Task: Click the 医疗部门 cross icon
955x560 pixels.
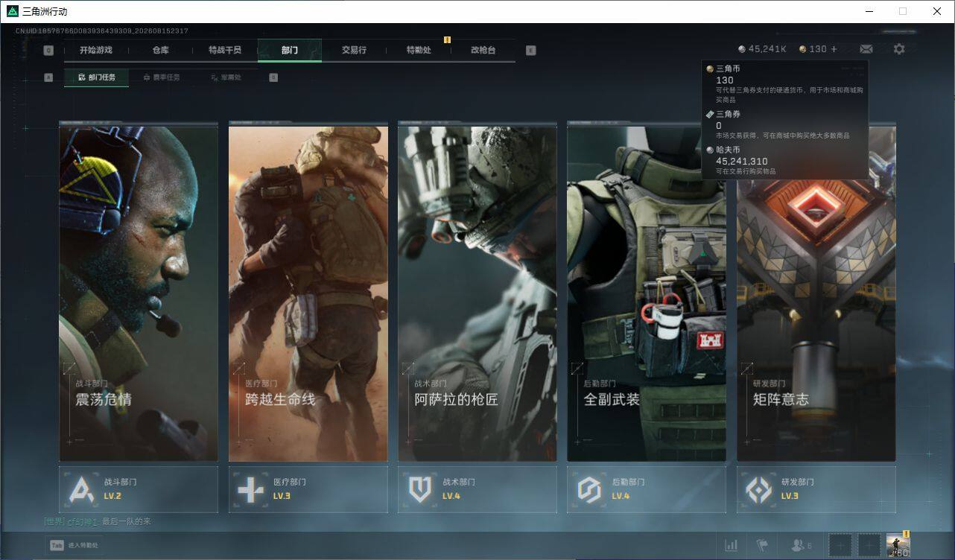Action: [x=250, y=490]
